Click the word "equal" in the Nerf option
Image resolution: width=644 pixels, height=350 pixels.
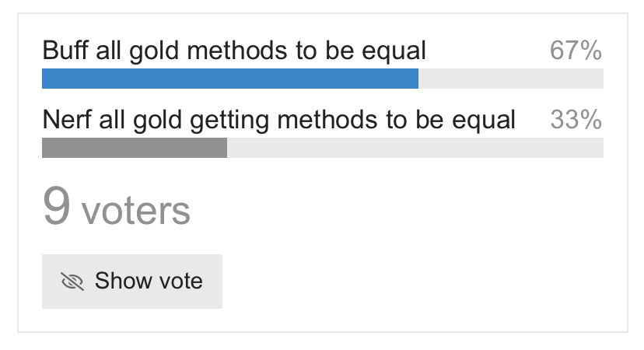tap(484, 121)
